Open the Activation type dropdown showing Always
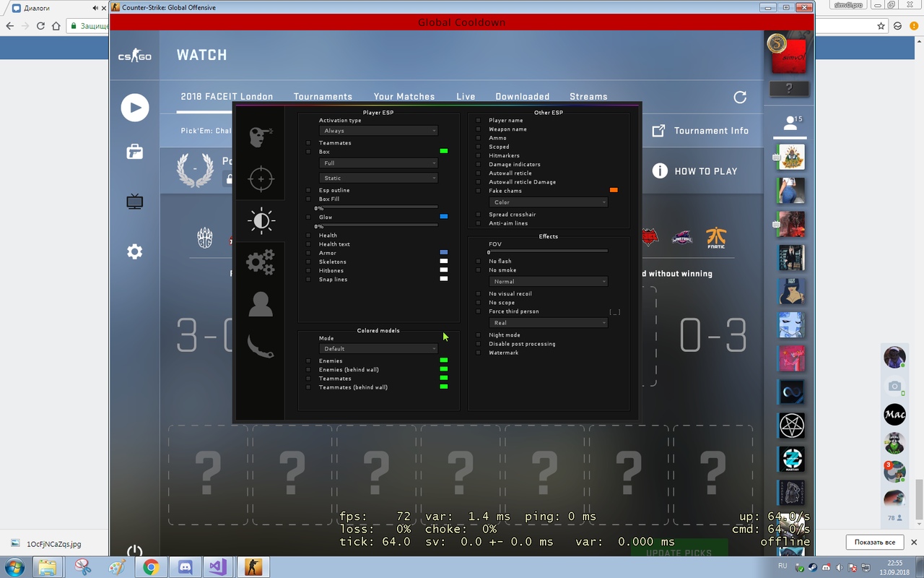Viewport: 924px width, 578px height. click(378, 131)
